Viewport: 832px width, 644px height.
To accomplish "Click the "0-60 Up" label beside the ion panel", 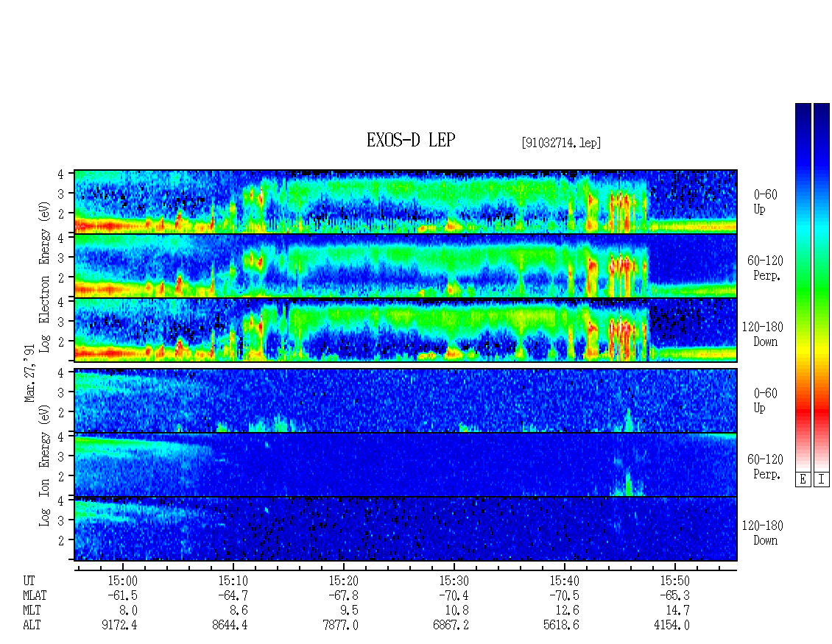I will [x=765, y=400].
